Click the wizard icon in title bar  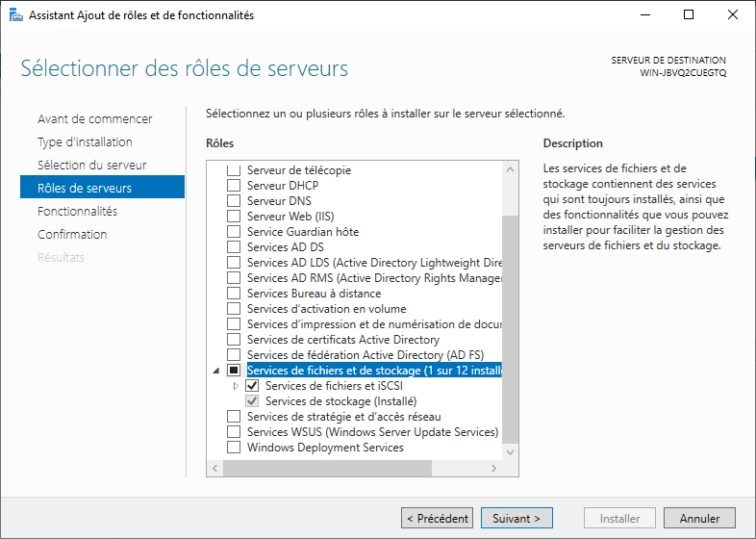tap(15, 14)
